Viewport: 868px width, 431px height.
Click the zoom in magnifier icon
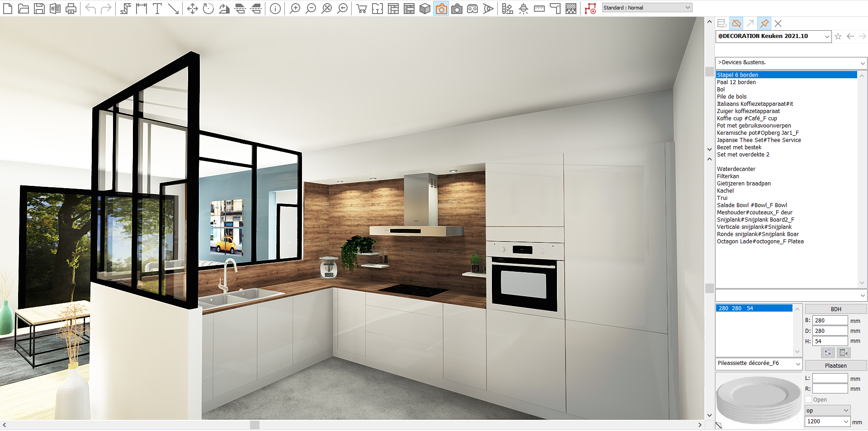pyautogui.click(x=295, y=9)
